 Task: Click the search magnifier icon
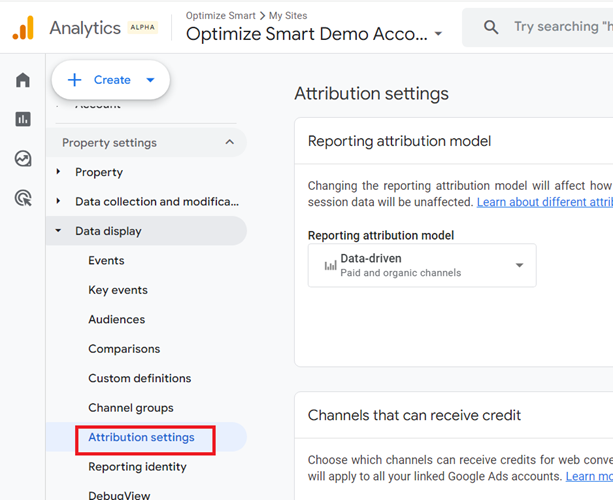pyautogui.click(x=491, y=27)
